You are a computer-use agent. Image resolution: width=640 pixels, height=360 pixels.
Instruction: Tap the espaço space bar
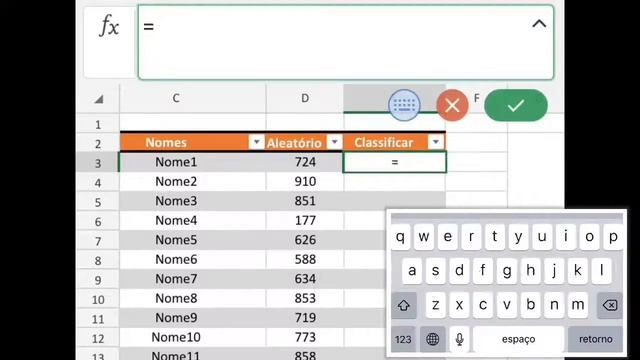(518, 339)
